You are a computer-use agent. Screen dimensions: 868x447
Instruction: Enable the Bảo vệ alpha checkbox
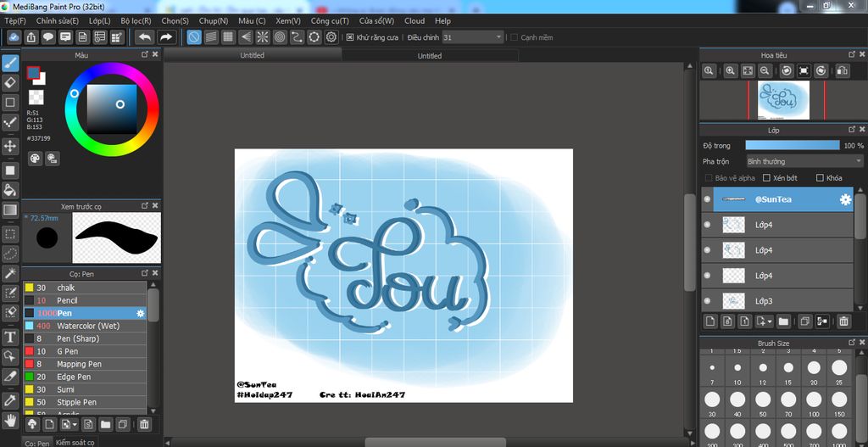[x=709, y=178]
